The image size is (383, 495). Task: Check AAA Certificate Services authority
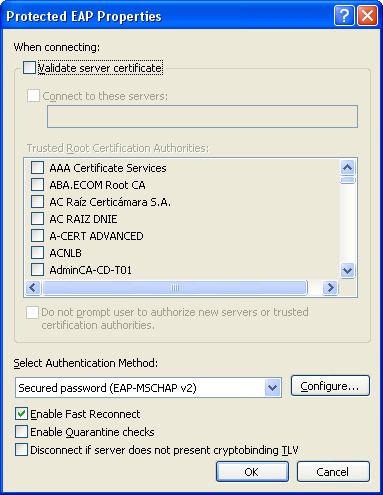(x=37, y=167)
